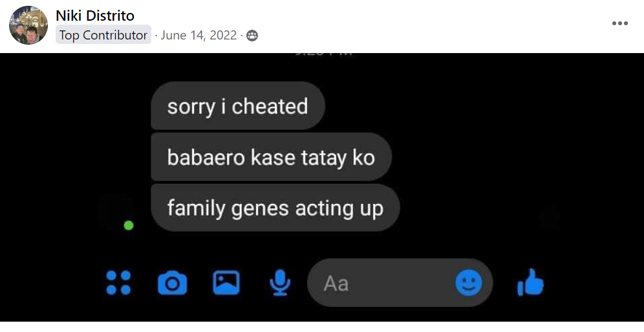Click the Aa message input field
Viewport: 644px width, 332px height.
click(381, 283)
